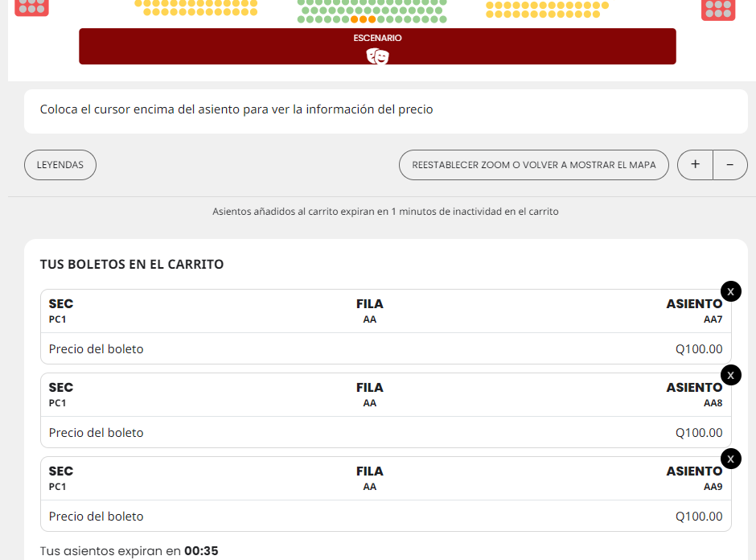Screen dimensions: 756x560
Task: Zoom in on the seat map
Action: [695, 165]
